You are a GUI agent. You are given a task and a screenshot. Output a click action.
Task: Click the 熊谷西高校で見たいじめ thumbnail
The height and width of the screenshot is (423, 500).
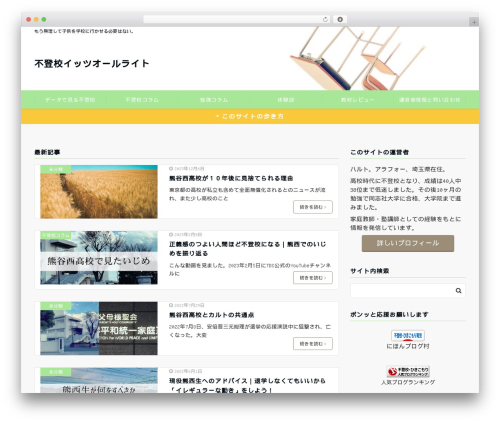click(99, 258)
